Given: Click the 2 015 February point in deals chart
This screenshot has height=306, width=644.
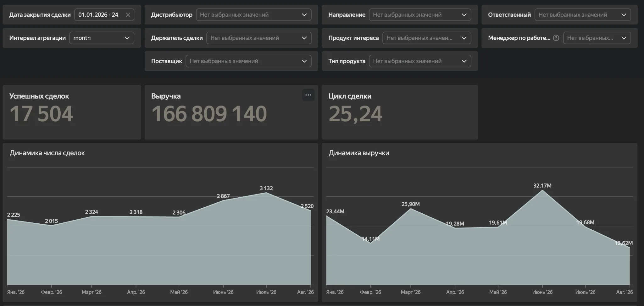Looking at the screenshot, I should click(52, 226).
